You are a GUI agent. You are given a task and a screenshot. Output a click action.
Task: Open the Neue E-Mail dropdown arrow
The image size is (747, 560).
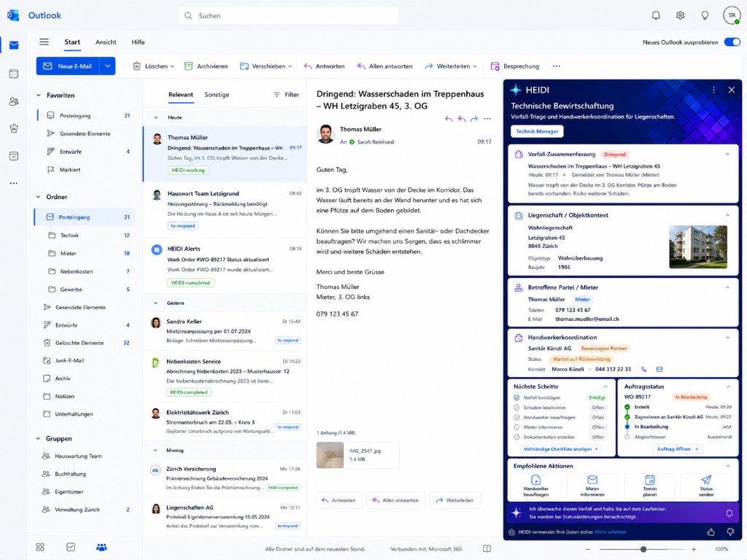pyautogui.click(x=108, y=66)
